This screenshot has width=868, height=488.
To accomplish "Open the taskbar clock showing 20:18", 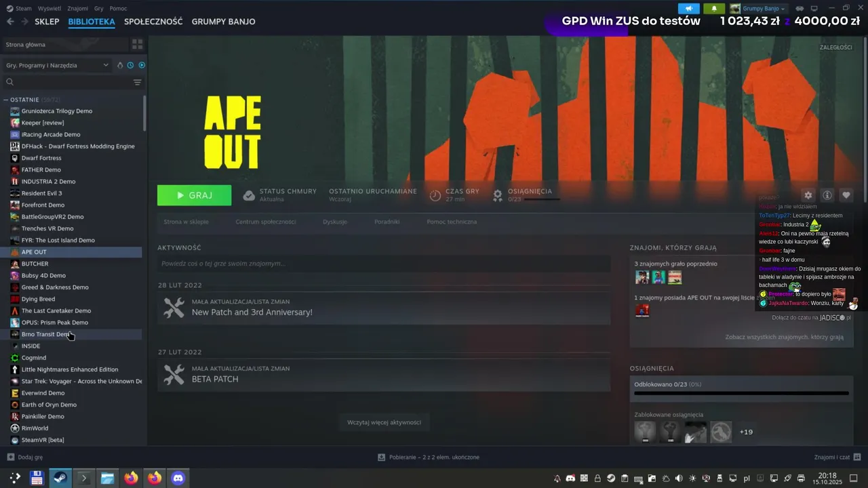I will [x=827, y=479].
